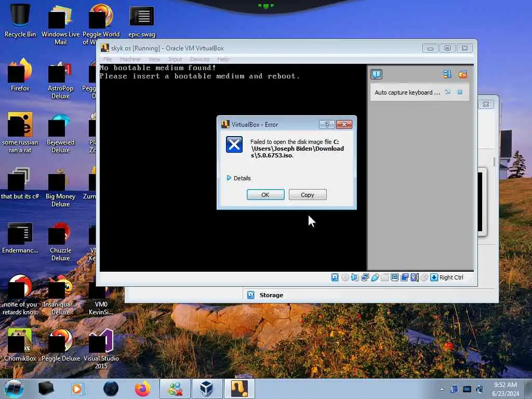The height and width of the screenshot is (399, 532).
Task: Click the don't-show-again icon on keyboard notification
Action: tap(448, 92)
